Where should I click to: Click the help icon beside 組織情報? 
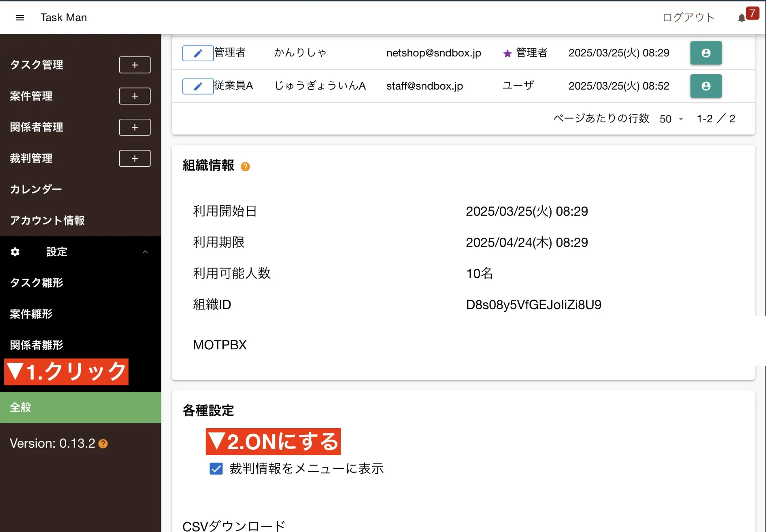[x=245, y=167]
